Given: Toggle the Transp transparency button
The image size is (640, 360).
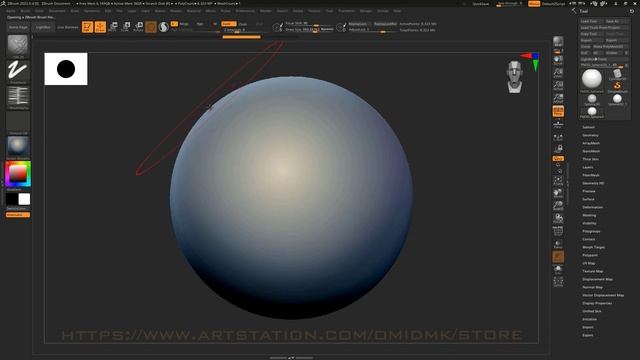Looking at the screenshot, I should (x=558, y=244).
